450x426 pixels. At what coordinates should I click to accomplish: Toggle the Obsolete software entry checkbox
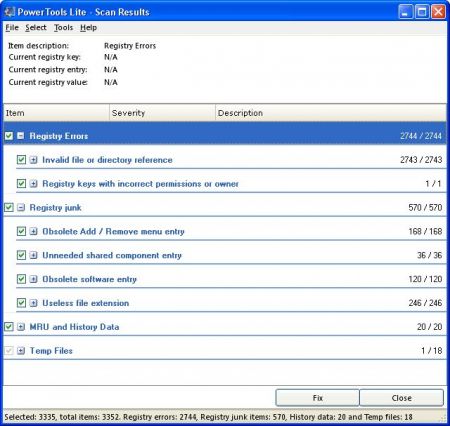coord(21,279)
